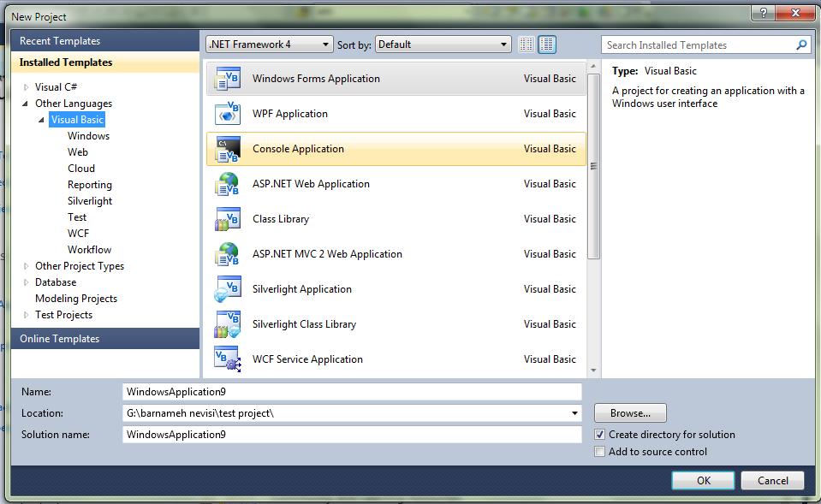Viewport: 821px width, 504px height.
Task: Click the search magnifier icon
Action: (801, 45)
